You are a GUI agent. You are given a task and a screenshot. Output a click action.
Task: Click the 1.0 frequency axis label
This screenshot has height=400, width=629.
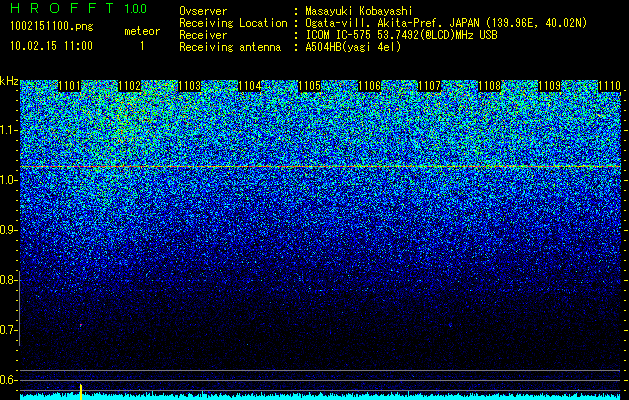point(8,180)
